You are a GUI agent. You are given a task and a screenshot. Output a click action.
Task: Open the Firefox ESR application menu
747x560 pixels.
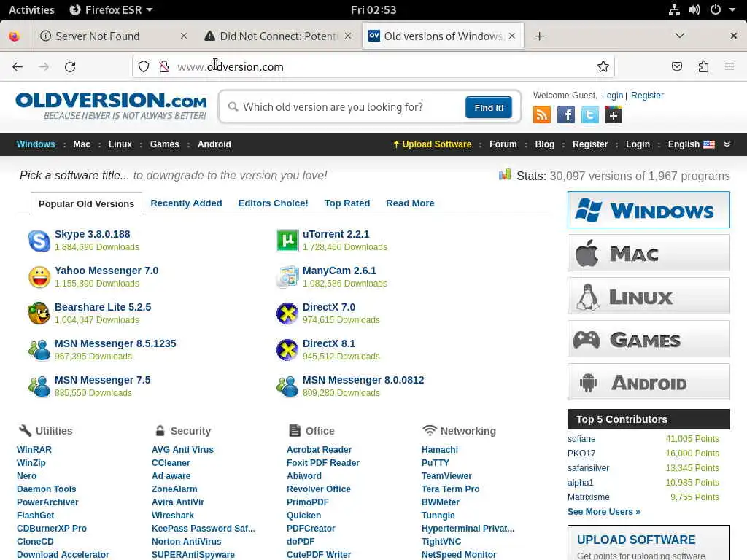pos(111,10)
